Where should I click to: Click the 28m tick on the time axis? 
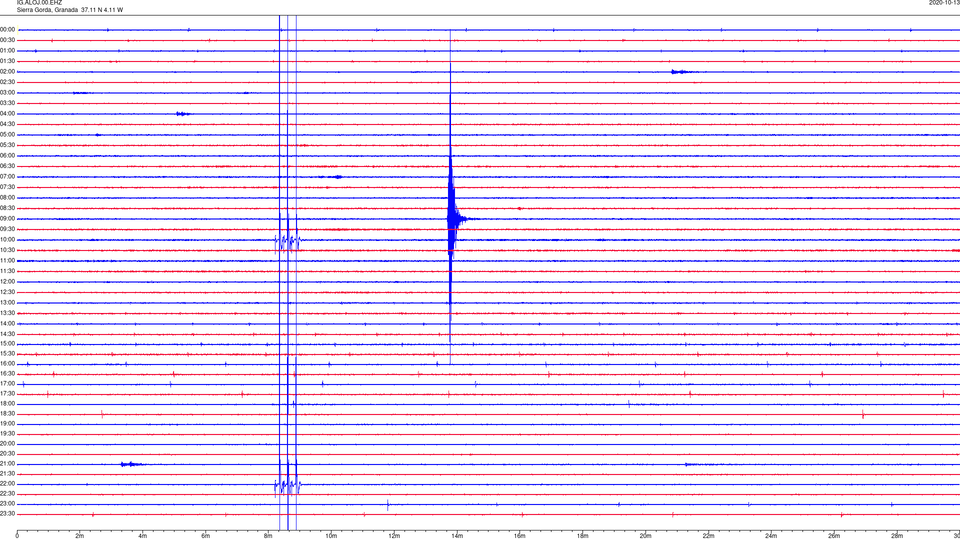[897, 536]
